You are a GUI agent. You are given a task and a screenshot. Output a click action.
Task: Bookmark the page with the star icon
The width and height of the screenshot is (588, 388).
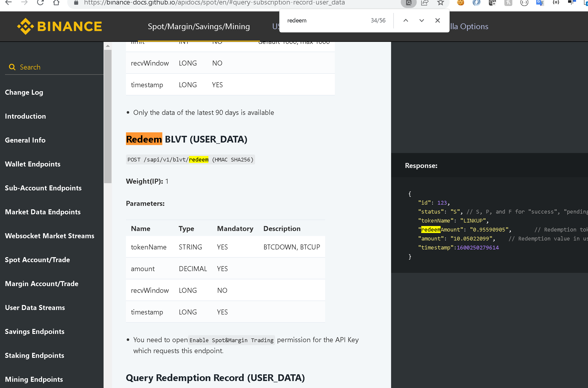(x=440, y=3)
